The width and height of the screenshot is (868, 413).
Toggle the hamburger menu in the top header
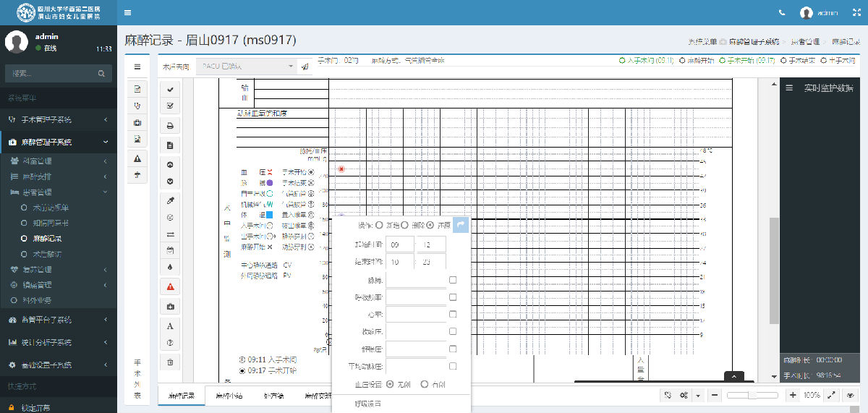(128, 12)
